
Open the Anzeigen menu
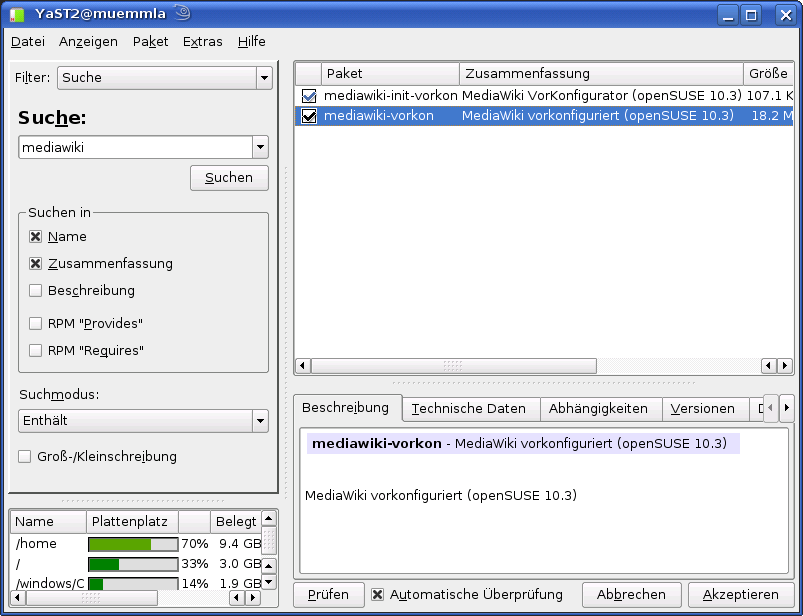pos(88,41)
